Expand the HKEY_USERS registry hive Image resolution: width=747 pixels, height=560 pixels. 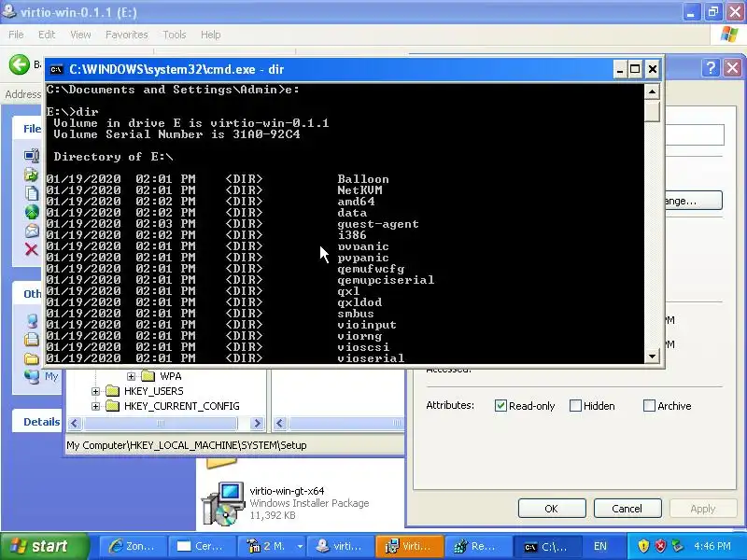95,391
